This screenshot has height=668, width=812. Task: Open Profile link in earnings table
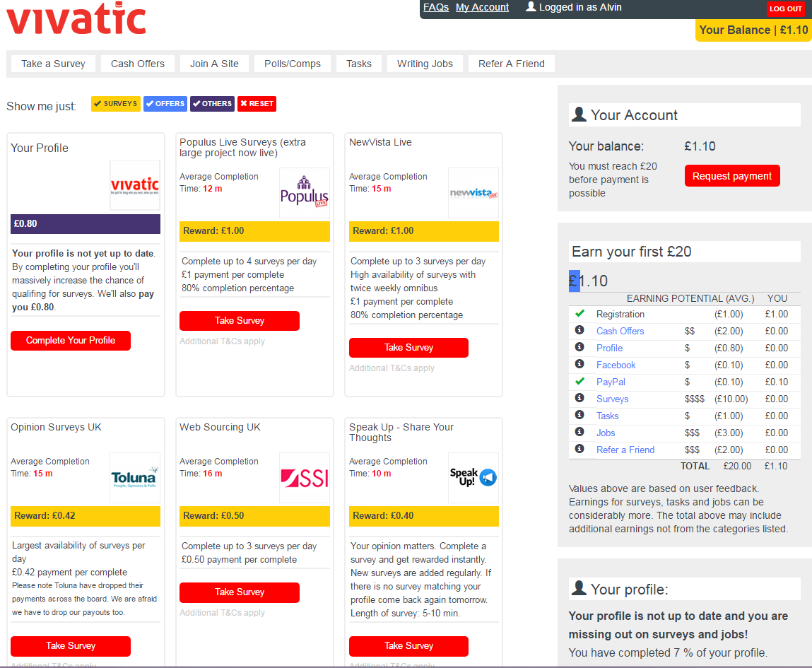tap(609, 348)
